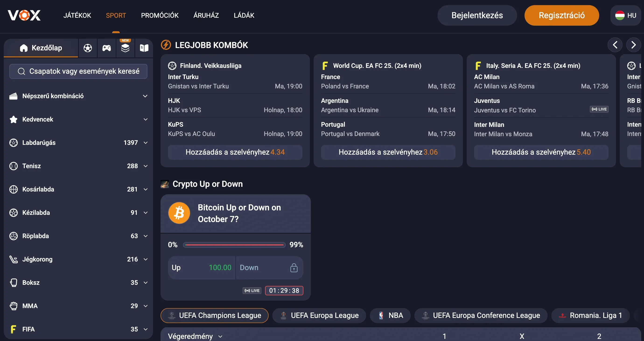
Task: Click the Bitcoin coin icon
Action: pos(179,213)
